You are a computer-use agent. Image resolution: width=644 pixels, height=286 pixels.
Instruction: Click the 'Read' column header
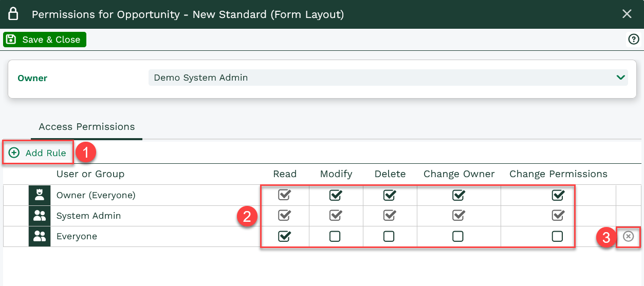click(x=285, y=174)
